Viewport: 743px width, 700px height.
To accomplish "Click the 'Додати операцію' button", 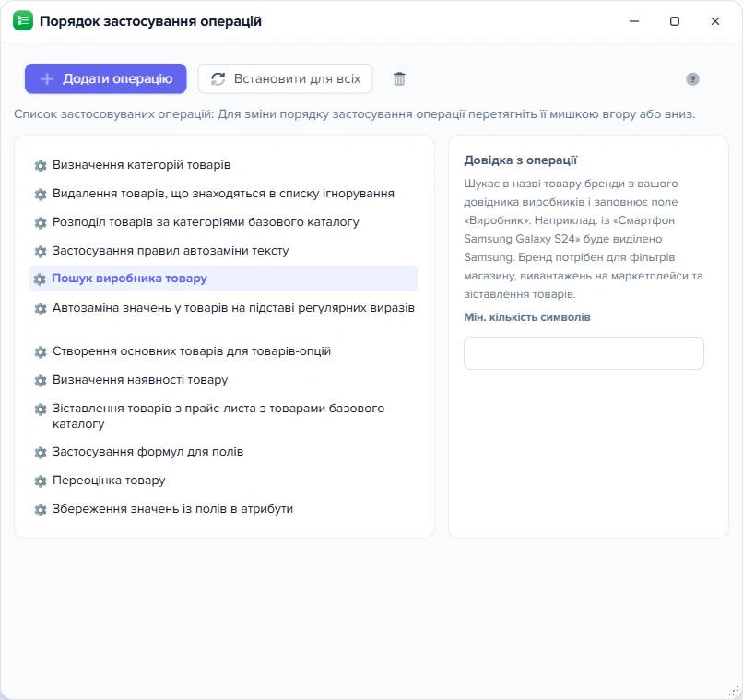I will (106, 78).
